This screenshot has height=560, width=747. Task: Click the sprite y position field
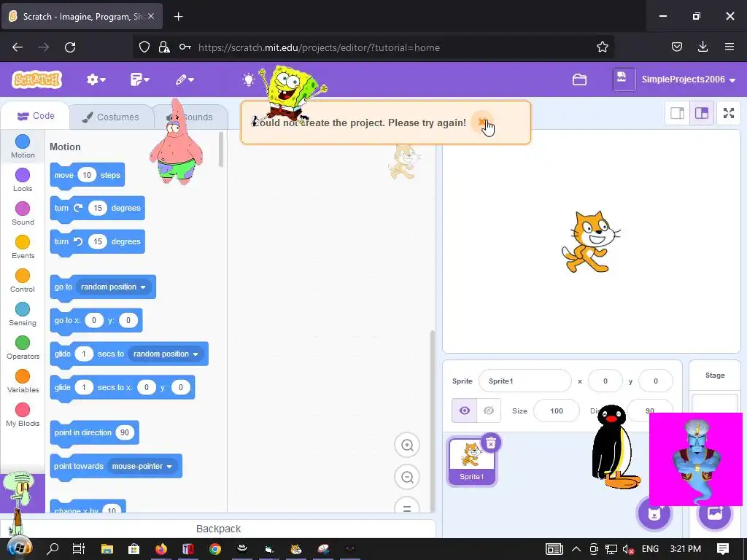tap(656, 381)
